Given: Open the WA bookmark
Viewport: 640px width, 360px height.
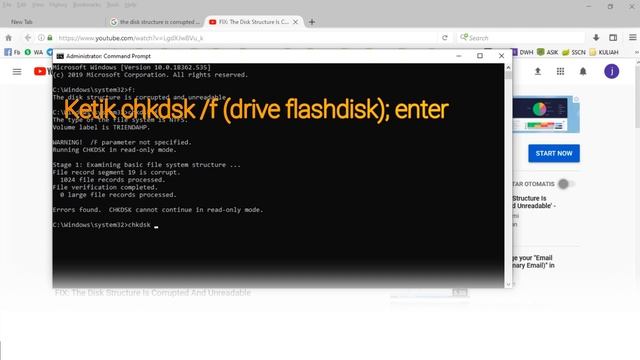Looking at the screenshot, I should pos(34,52).
